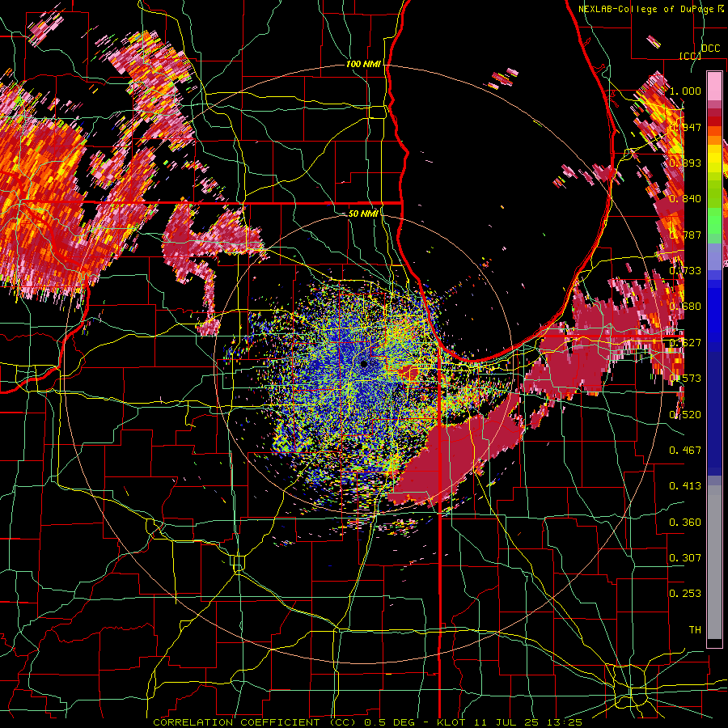This screenshot has width=728, height=728.
Task: Click the black radar site dot at center
Action: (x=365, y=364)
